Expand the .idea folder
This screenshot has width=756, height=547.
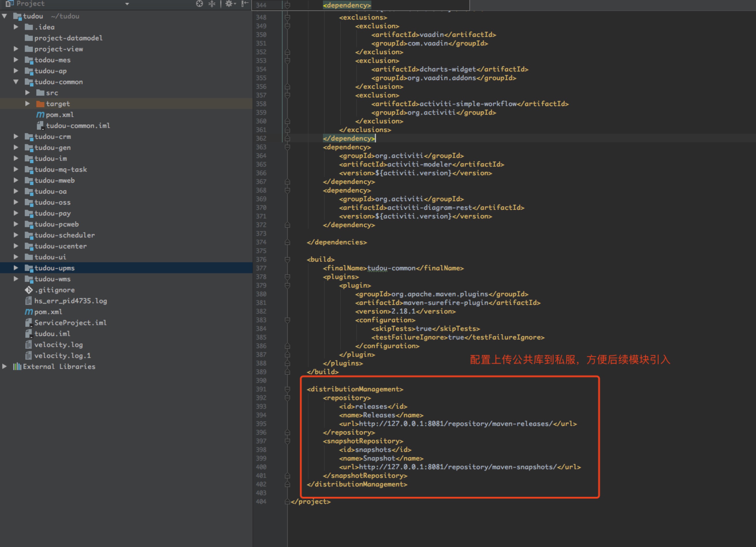coord(16,27)
